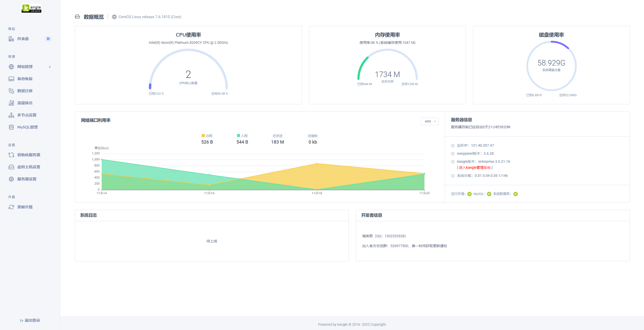The width and height of the screenshot is (644, 330).
Task: Select the 网站管理 menu item
Action: click(25, 67)
